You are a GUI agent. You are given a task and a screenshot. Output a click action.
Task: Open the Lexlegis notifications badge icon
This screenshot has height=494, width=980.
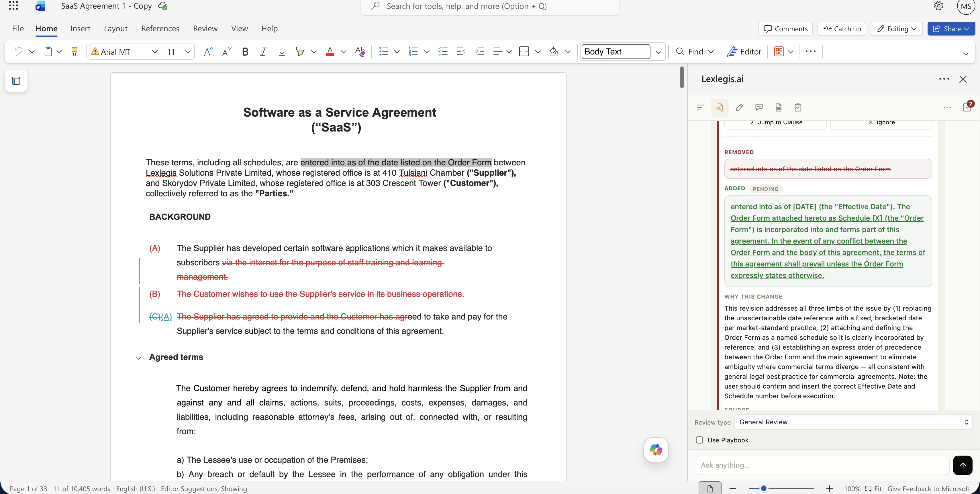(967, 107)
